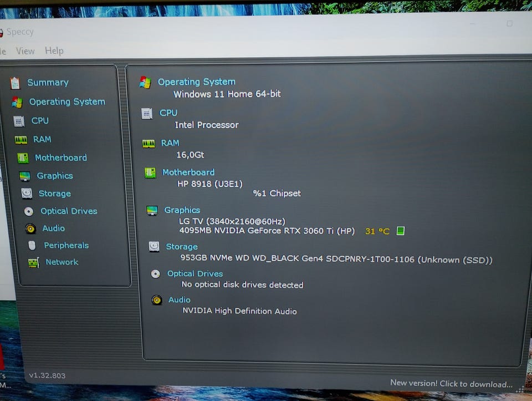The width and height of the screenshot is (532, 401).
Task: Click the 31 °C GPU temperature value
Action: 377,231
